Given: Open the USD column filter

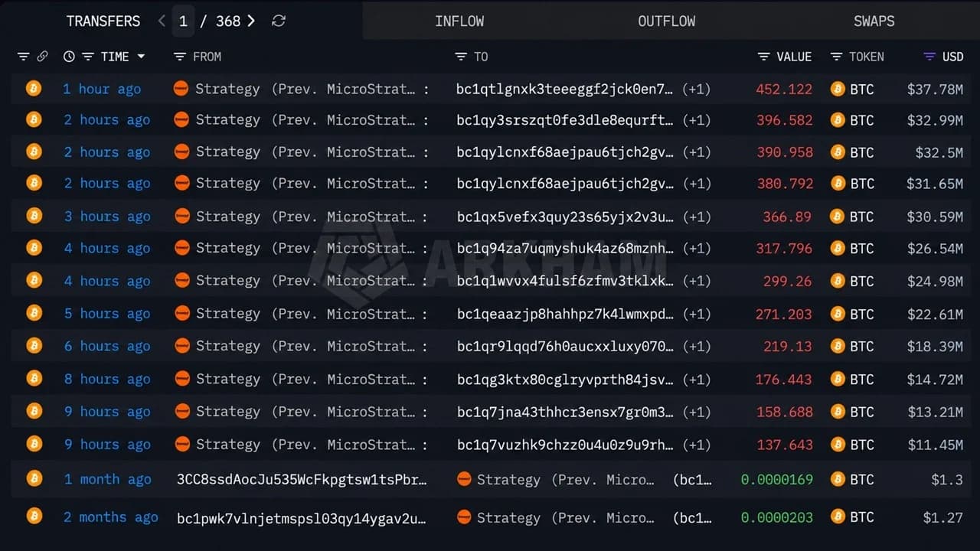Looking at the screenshot, I should click(x=929, y=57).
